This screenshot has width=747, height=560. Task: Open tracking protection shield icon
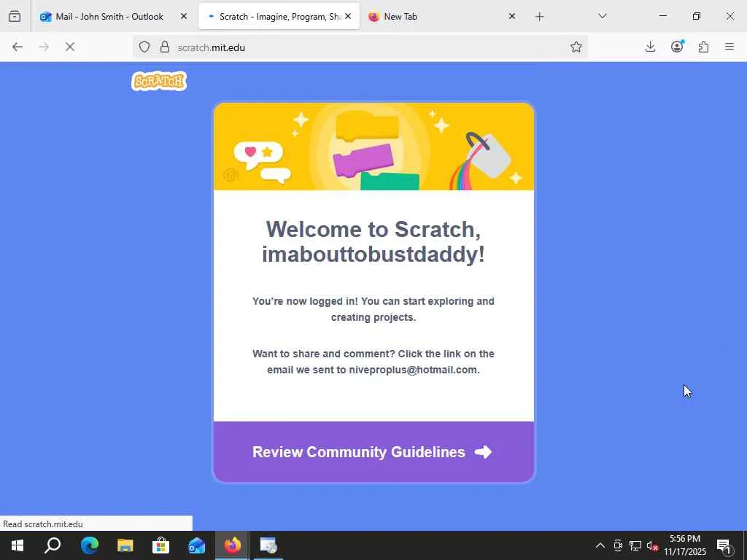[144, 47]
